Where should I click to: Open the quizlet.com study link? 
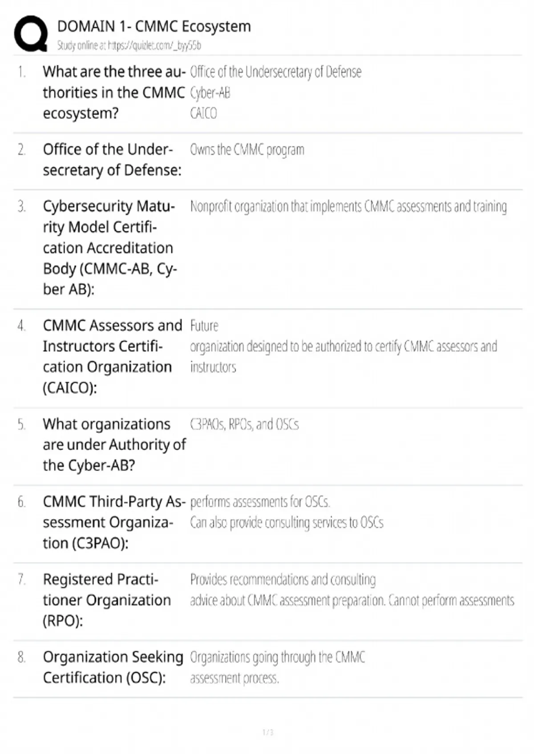click(129, 45)
